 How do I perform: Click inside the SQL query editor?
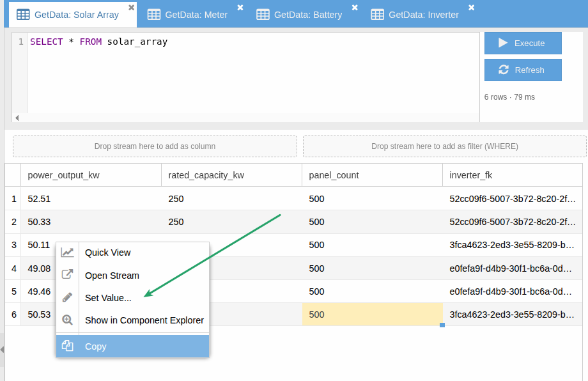click(253, 73)
